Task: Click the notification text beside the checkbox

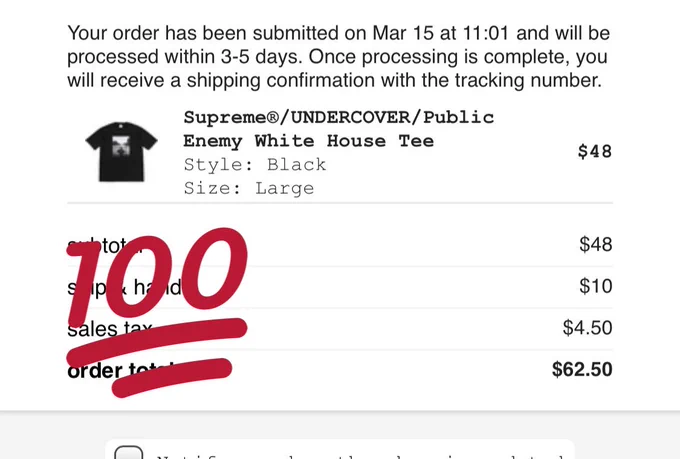Action: [360, 456]
